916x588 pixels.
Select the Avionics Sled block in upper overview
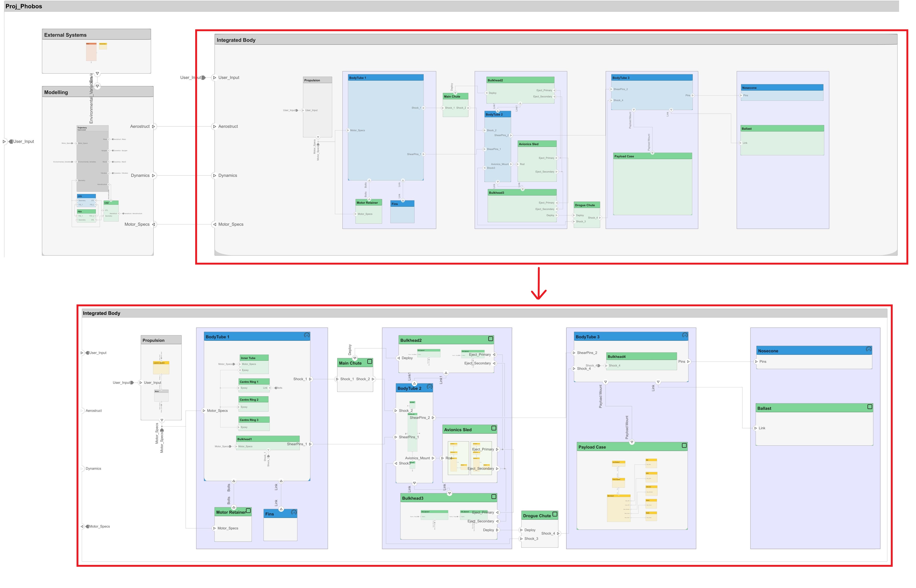(537, 161)
